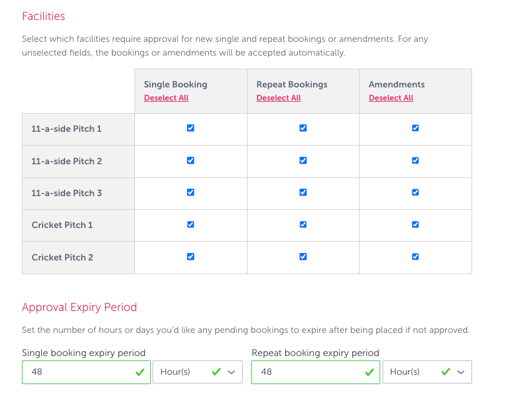Screen dimensions: 509x401
Task: Click Deselect All under Repeat Bookings
Action: pos(278,98)
